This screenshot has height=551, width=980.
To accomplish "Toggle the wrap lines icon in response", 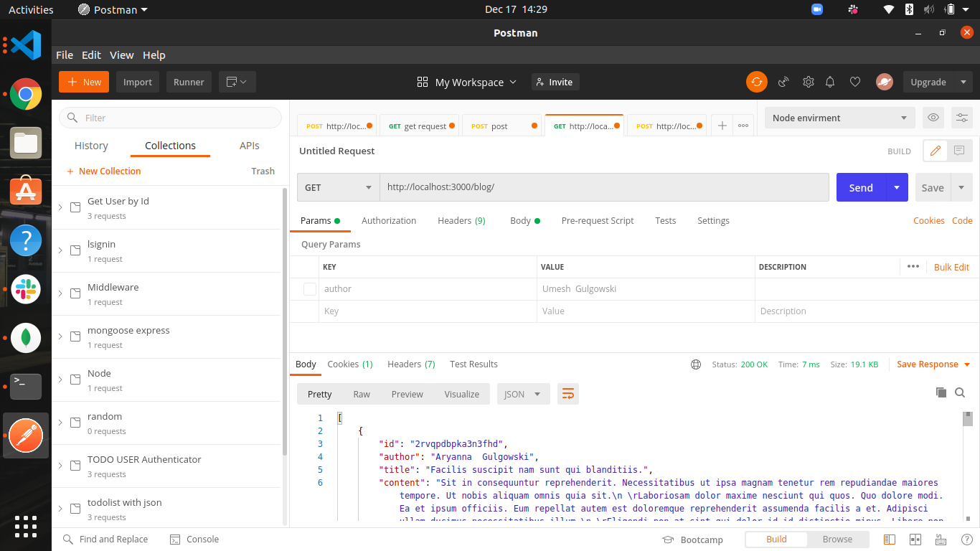I will (x=567, y=394).
